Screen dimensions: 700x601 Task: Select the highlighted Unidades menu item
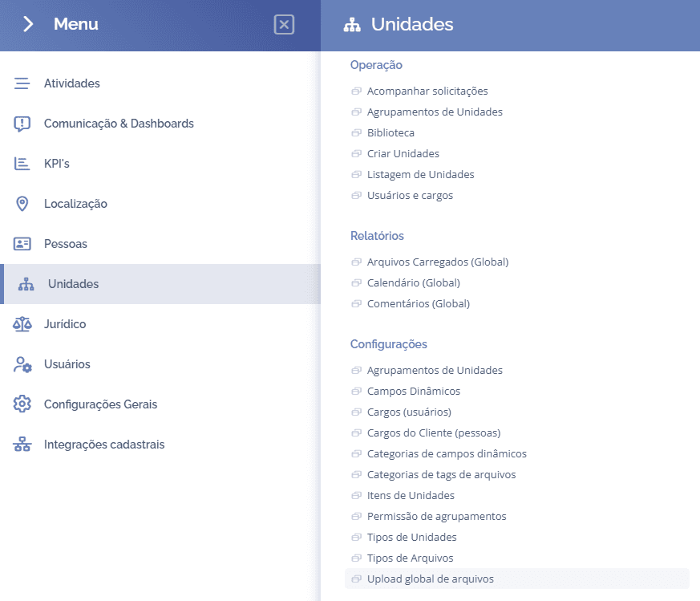[160, 284]
